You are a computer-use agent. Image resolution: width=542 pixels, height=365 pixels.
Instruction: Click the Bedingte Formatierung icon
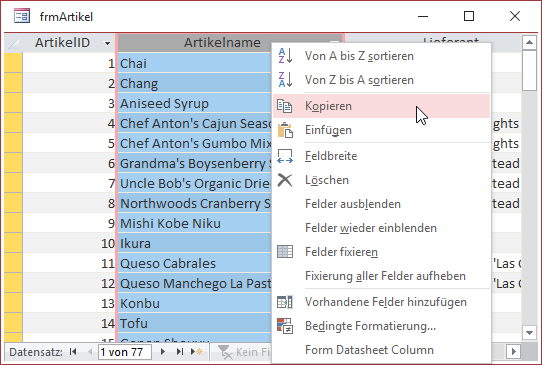[x=285, y=326]
